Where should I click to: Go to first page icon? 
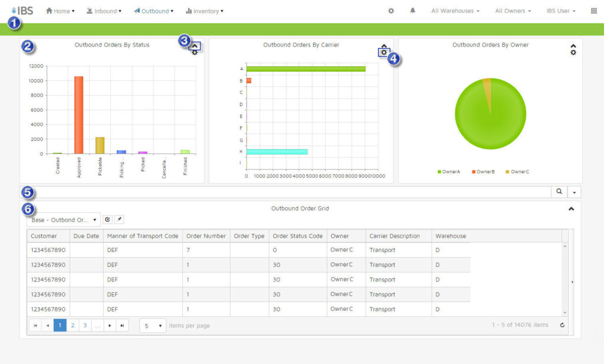(x=35, y=326)
